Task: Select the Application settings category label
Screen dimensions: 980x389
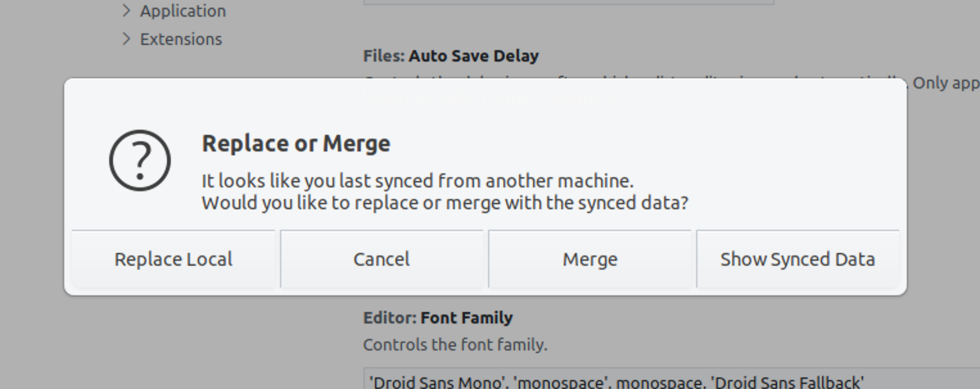Action: 183,11
